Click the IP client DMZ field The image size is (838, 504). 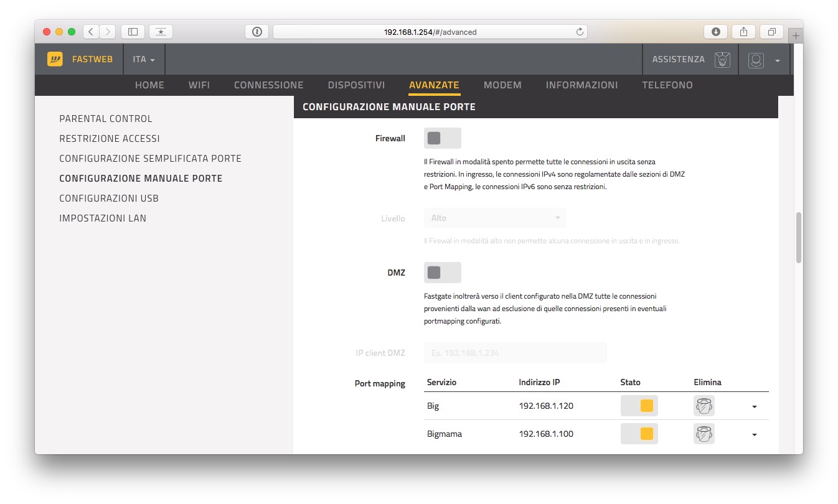point(516,353)
